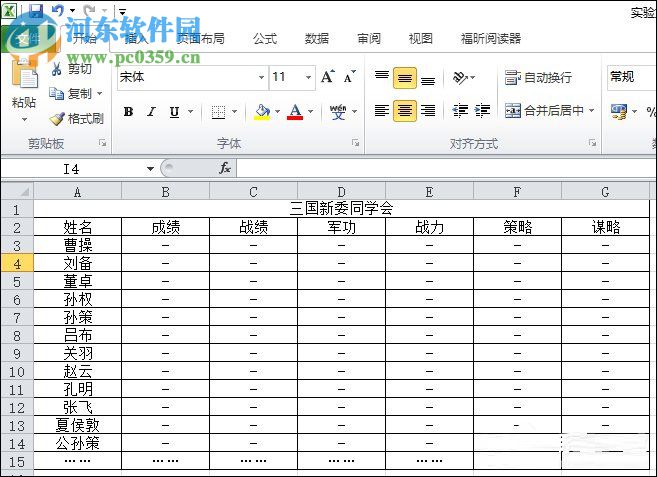Click the Copy icon
The height and width of the screenshot is (477, 657).
click(57, 93)
